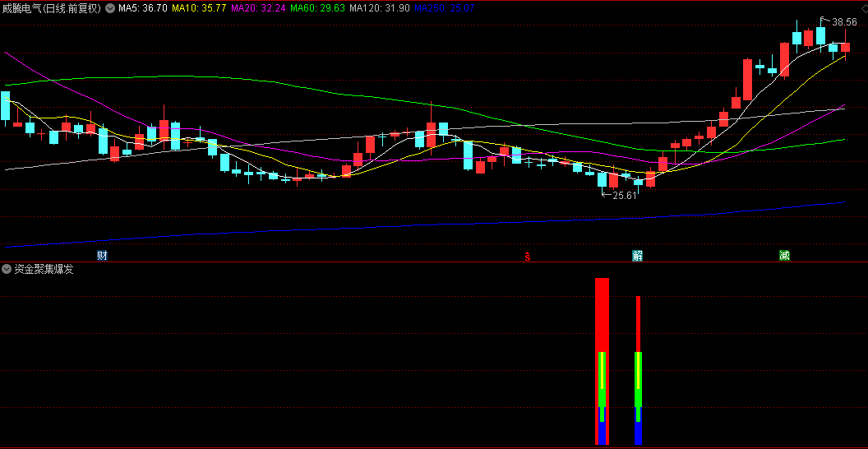
Task: Click the 解 event marker icon
Action: pos(638,255)
